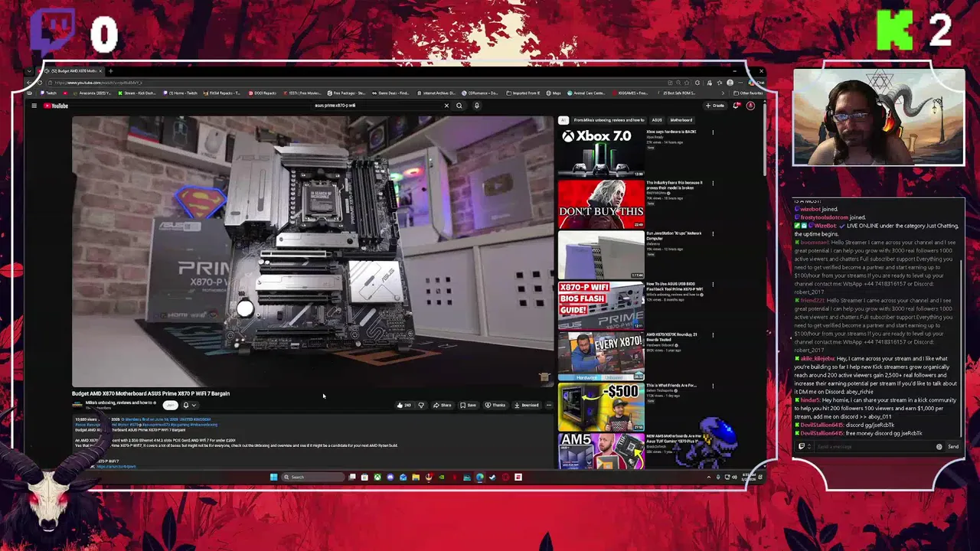
Task: Click the Join channel button
Action: coord(170,405)
